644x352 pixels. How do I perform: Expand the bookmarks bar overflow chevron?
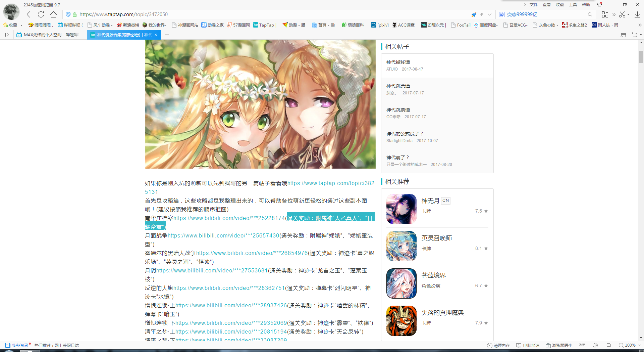click(640, 25)
